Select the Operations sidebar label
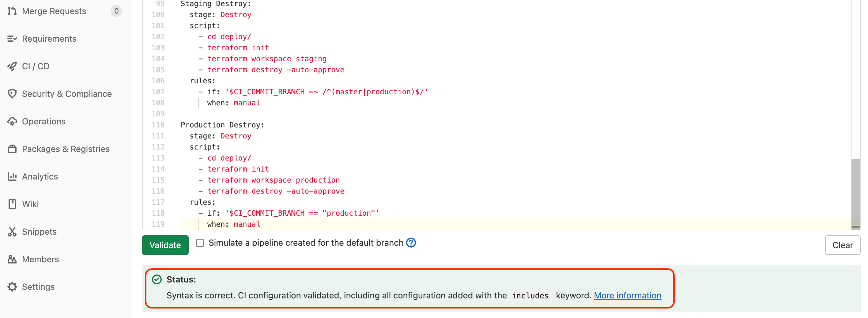868x318 pixels. point(44,121)
